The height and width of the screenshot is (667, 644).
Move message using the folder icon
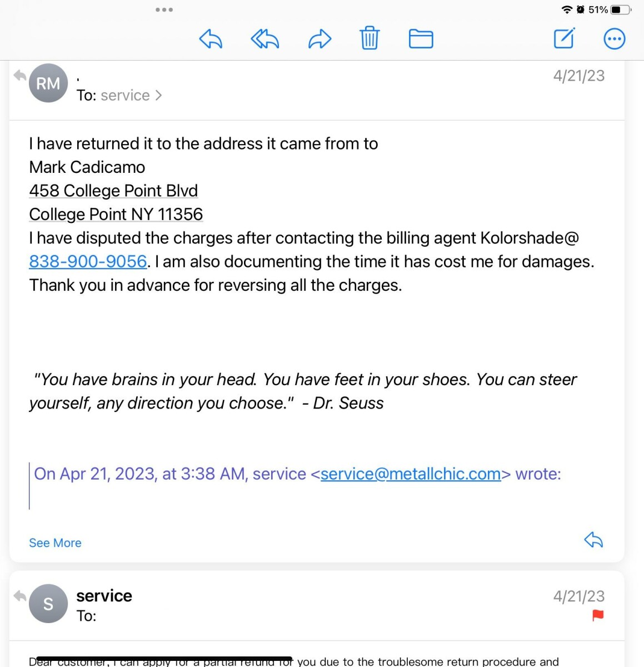coord(421,38)
